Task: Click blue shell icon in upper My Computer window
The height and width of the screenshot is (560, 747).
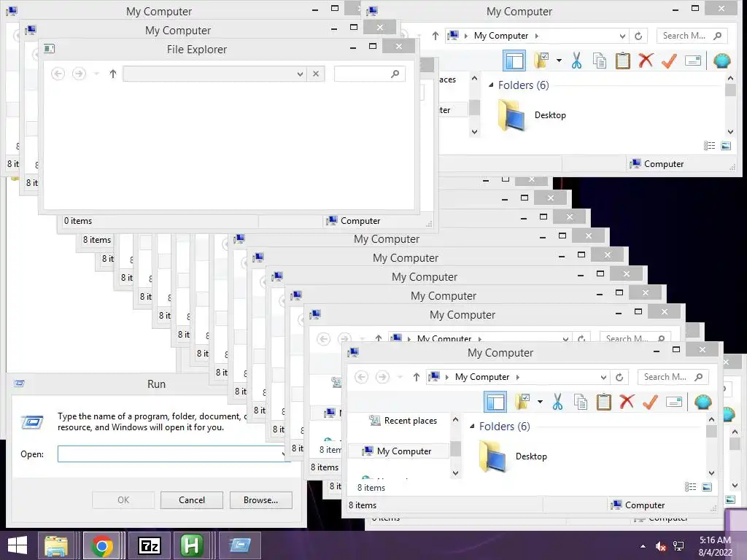Action: tap(721, 61)
